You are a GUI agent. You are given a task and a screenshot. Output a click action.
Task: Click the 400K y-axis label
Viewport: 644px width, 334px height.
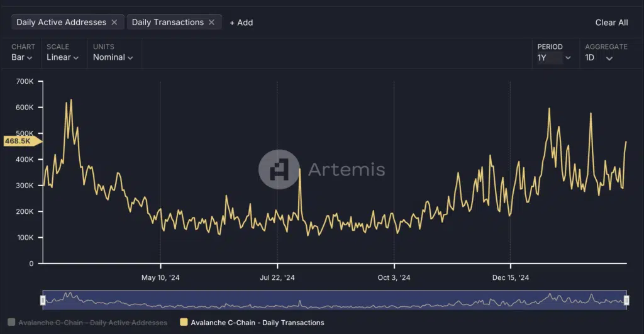25,159
